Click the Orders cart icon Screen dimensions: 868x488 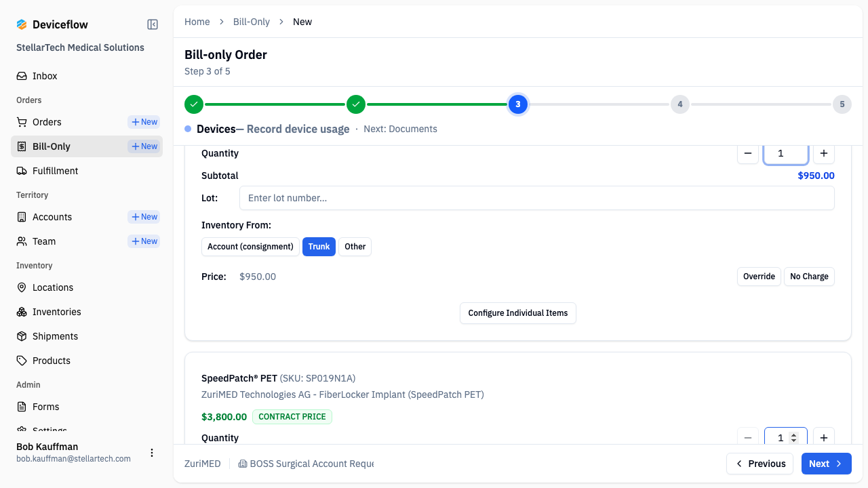point(22,122)
